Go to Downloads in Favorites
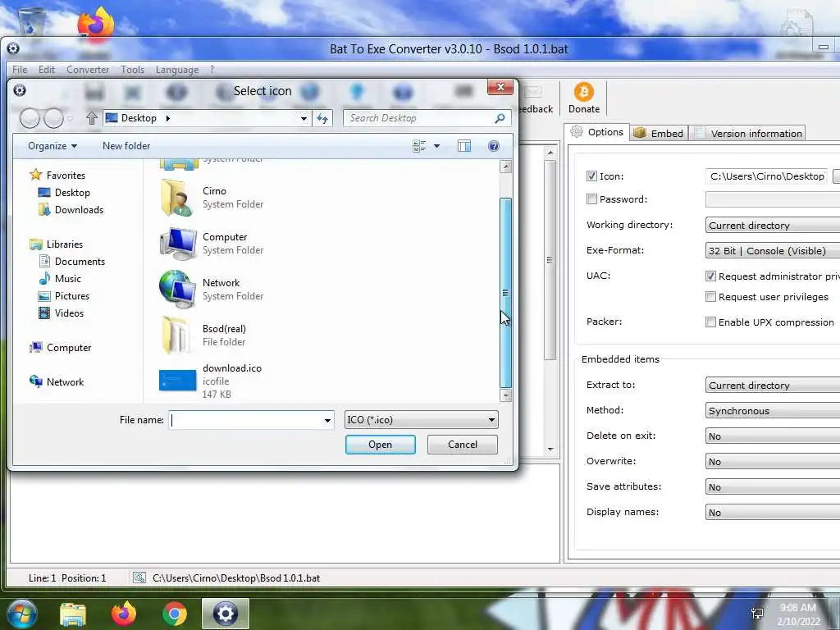The width and height of the screenshot is (840, 630). [71, 209]
